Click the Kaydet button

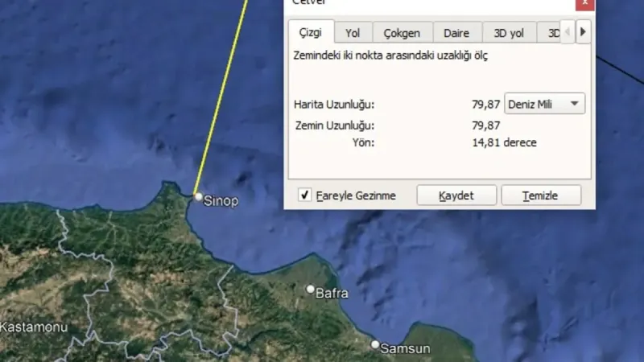tap(456, 195)
